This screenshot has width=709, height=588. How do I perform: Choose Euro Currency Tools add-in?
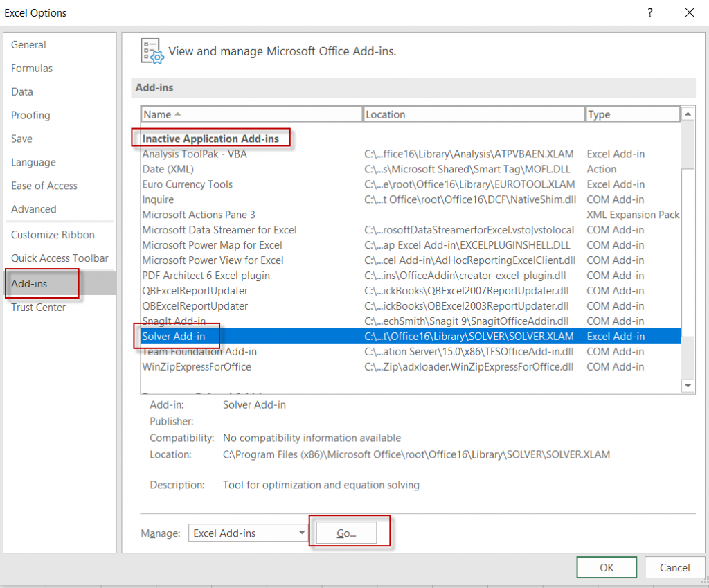188,184
